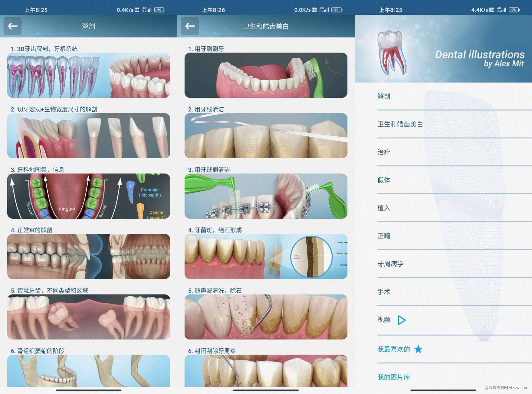Go back from the 解剖 screen
Image resolution: width=532 pixels, height=394 pixels.
(12, 26)
